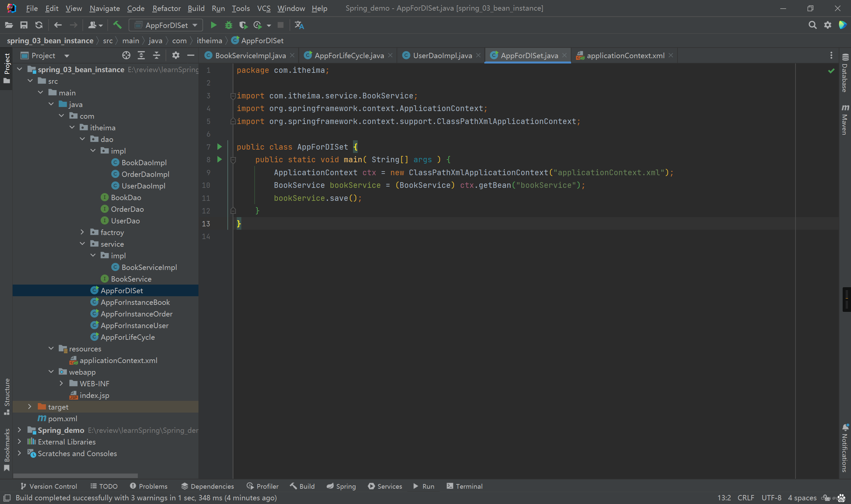
Task: Click the Translate toolbar icon
Action: 299,25
